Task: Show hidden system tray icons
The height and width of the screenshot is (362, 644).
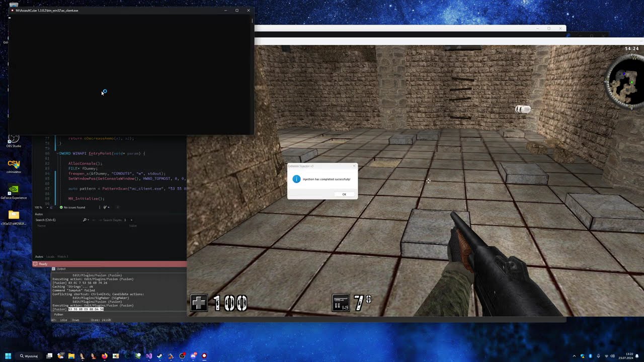Action: coord(574,356)
